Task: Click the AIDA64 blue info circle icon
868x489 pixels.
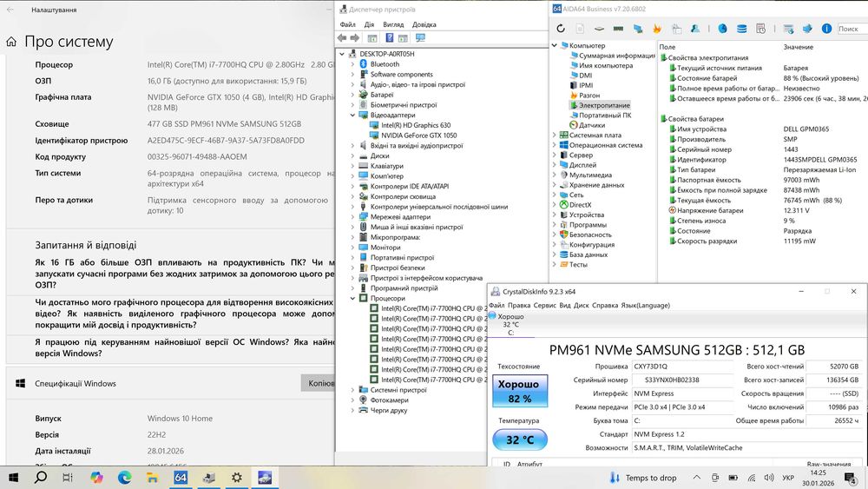Action: [x=826, y=29]
